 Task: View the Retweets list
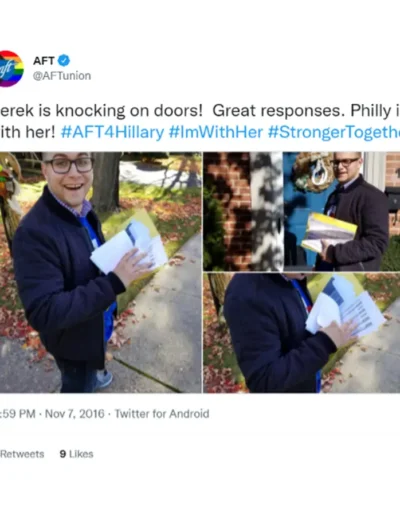[22, 454]
